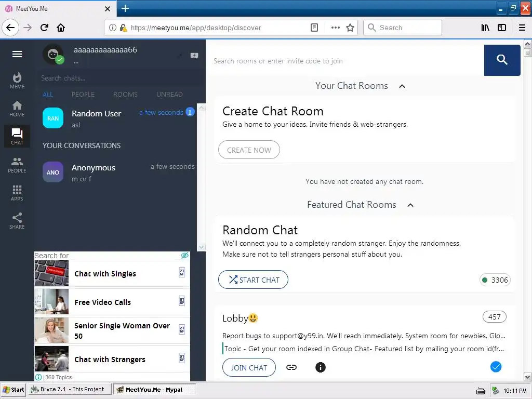The height and width of the screenshot is (399, 532).
Task: Click the browser back arrow
Action: tap(10, 28)
